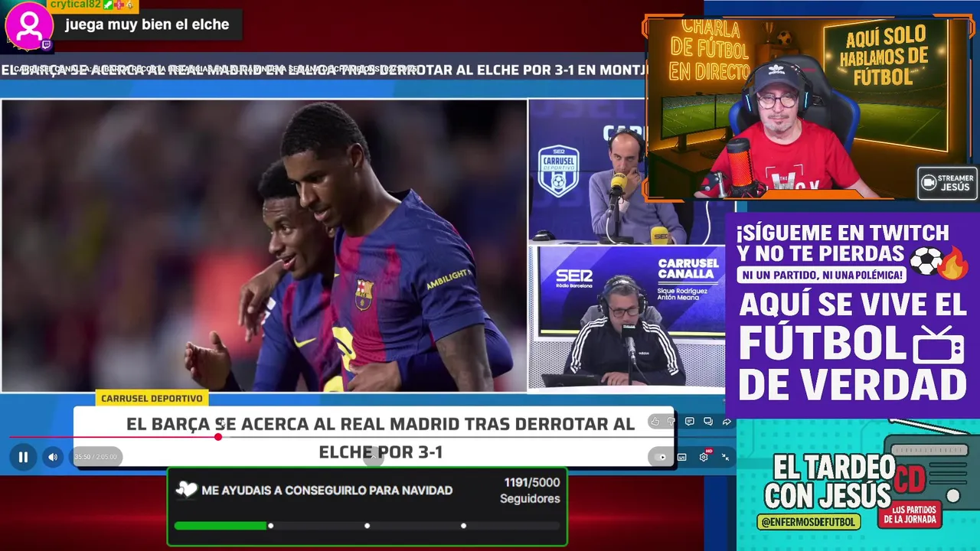
Task: Toggle the autoplay switch in the player
Action: point(659,457)
